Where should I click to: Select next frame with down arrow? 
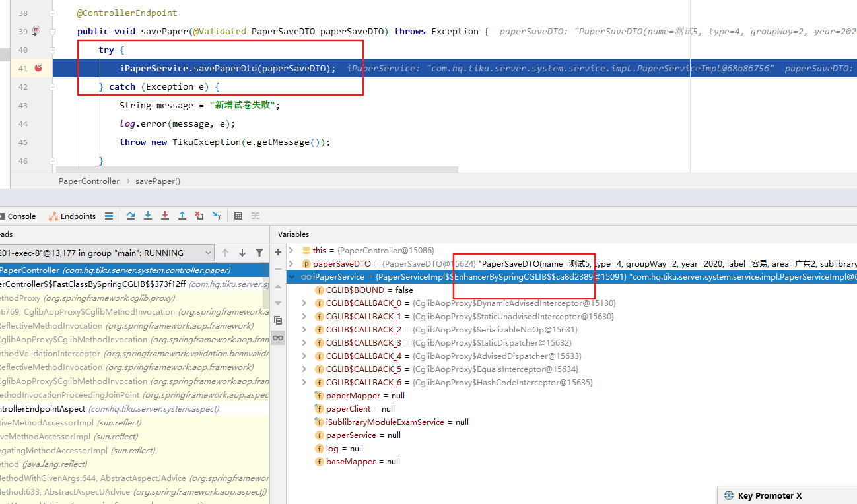tap(242, 253)
